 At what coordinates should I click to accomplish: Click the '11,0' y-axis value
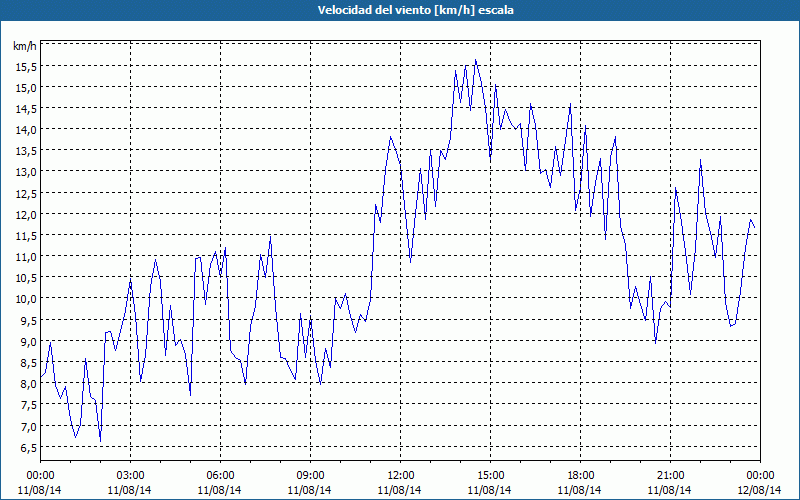pyautogui.click(x=27, y=257)
